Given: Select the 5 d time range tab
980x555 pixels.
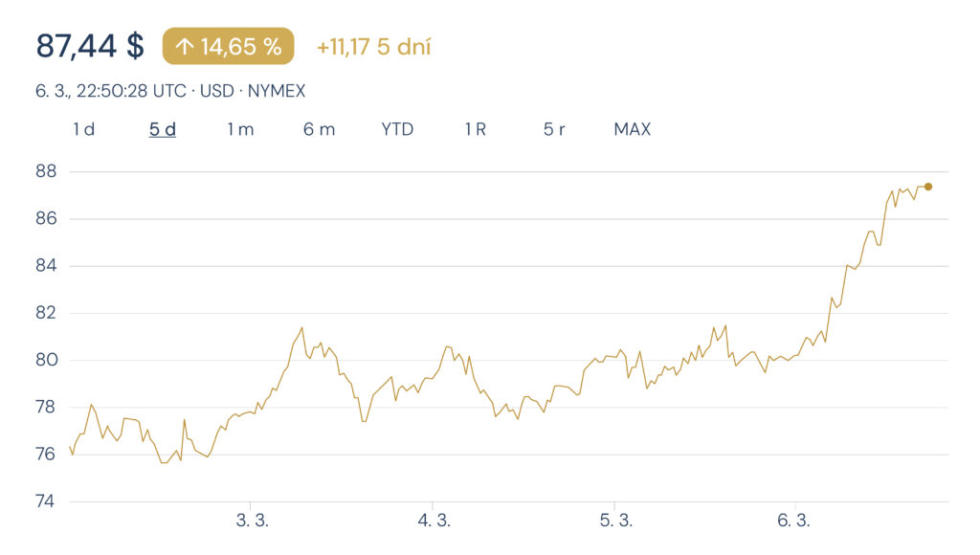Looking at the screenshot, I should point(163,129).
